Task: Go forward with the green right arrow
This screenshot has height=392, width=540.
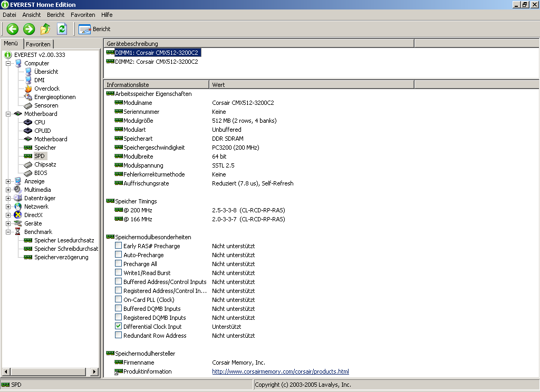Action: 29,29
